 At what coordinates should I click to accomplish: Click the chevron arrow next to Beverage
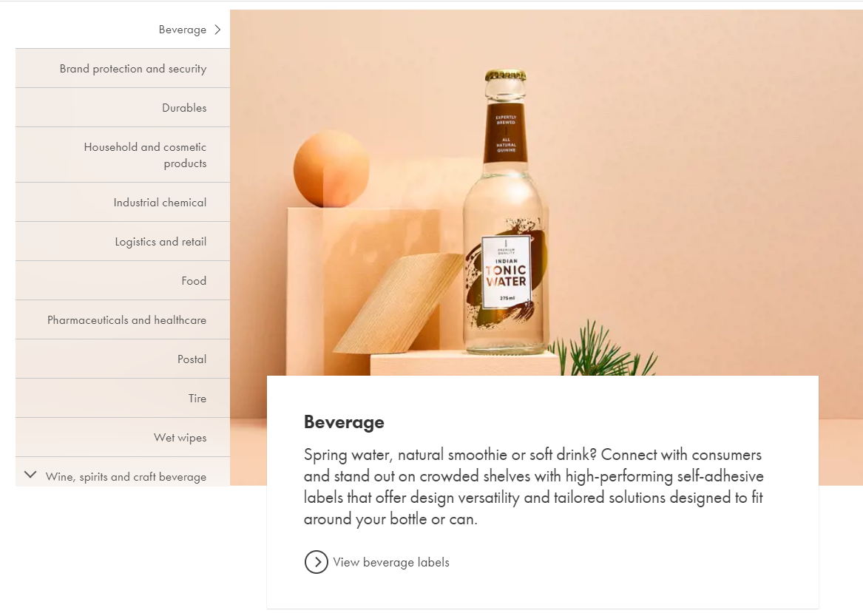pyautogui.click(x=217, y=30)
